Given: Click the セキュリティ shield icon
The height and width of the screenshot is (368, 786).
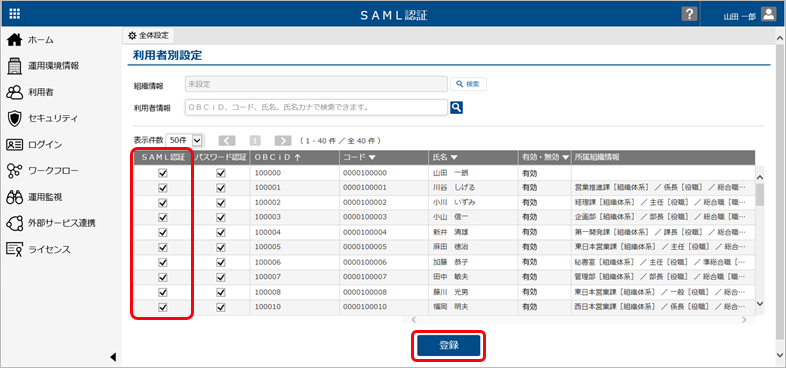Looking at the screenshot, I should (15, 118).
